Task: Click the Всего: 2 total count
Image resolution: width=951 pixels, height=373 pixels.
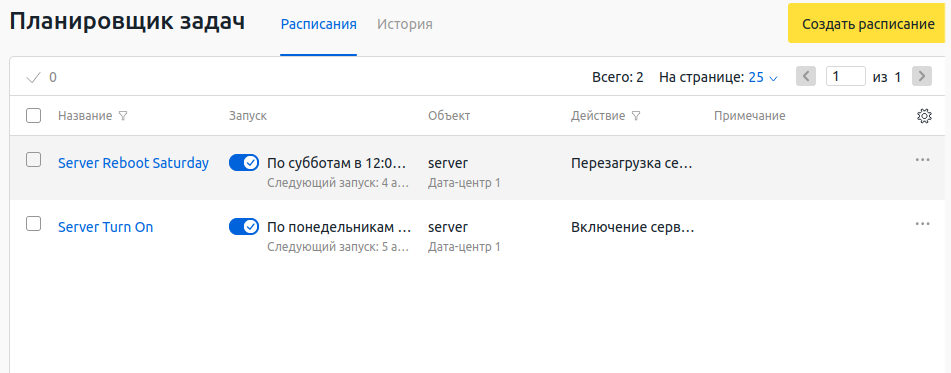Action: pyautogui.click(x=617, y=77)
